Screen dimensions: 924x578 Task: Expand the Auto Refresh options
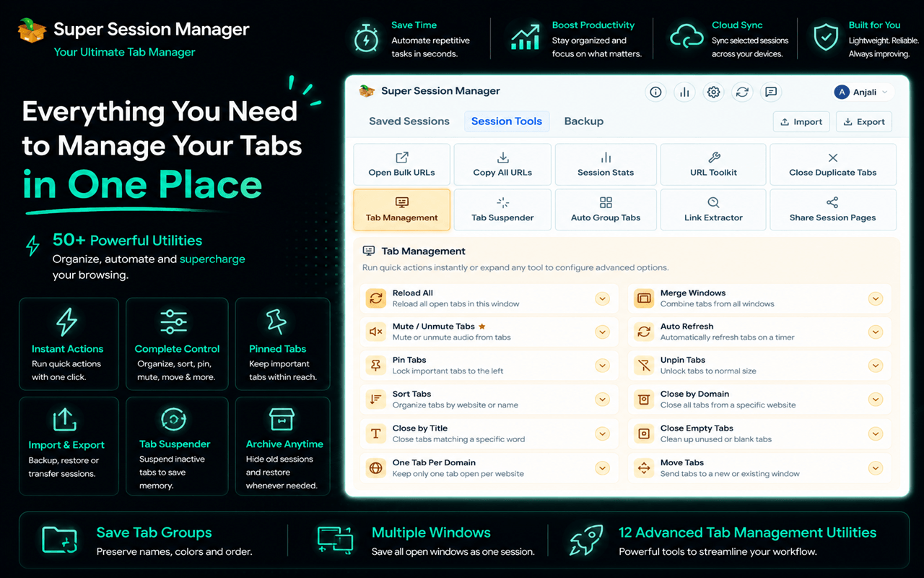click(x=876, y=332)
